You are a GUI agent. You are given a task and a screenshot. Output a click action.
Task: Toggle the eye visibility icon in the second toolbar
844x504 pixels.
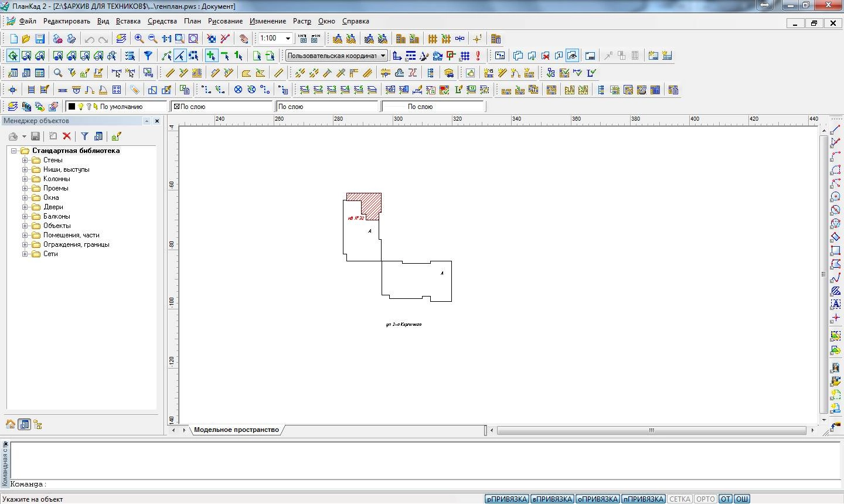[x=572, y=56]
